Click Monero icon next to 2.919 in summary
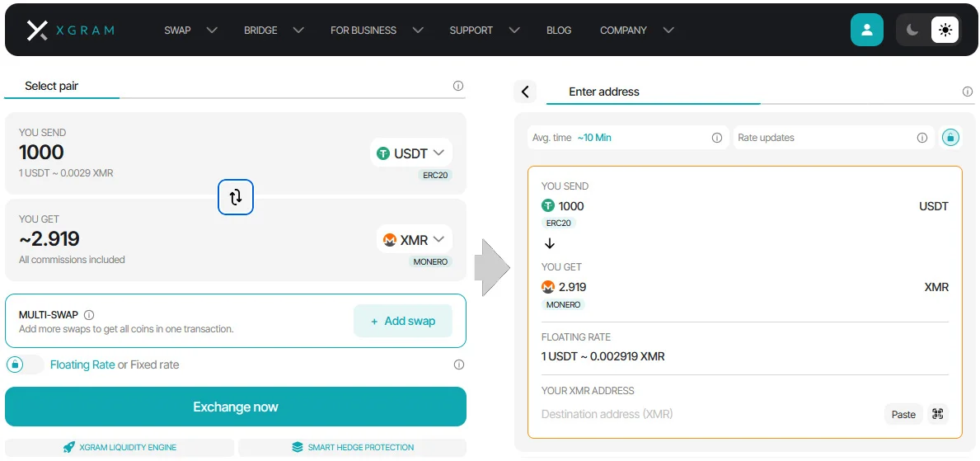Viewport: 980px width, 461px height. click(x=548, y=287)
